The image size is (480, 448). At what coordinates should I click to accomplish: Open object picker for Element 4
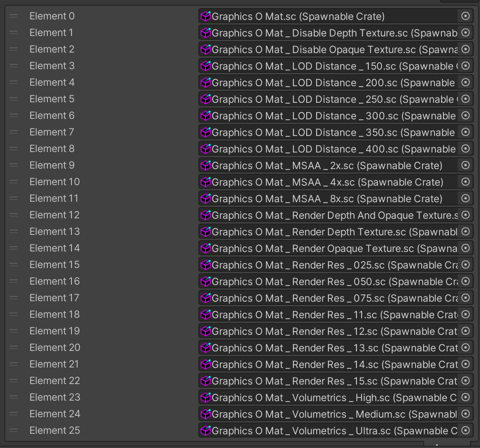[465, 82]
